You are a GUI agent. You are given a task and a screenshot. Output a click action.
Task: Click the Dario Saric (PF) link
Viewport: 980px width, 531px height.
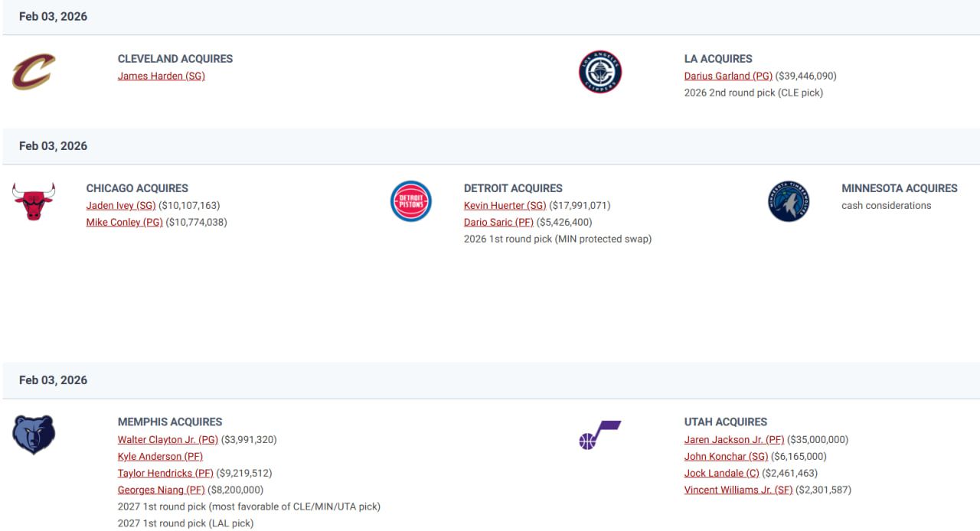coord(498,222)
